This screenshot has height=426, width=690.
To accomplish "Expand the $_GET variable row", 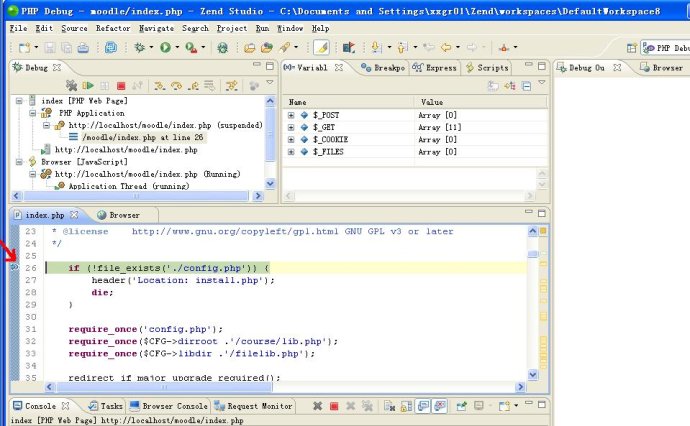I will point(291,128).
